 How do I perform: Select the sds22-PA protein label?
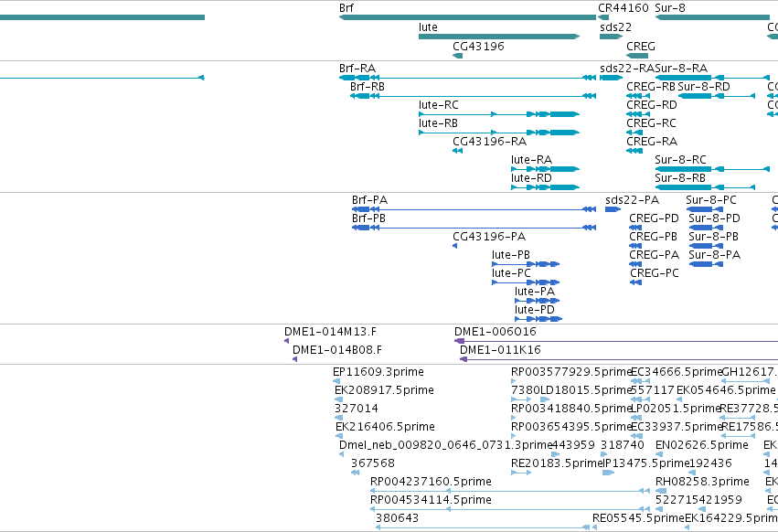(x=632, y=200)
